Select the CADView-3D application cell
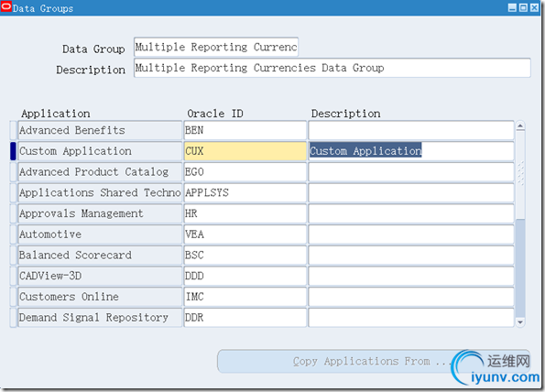 [100, 277]
